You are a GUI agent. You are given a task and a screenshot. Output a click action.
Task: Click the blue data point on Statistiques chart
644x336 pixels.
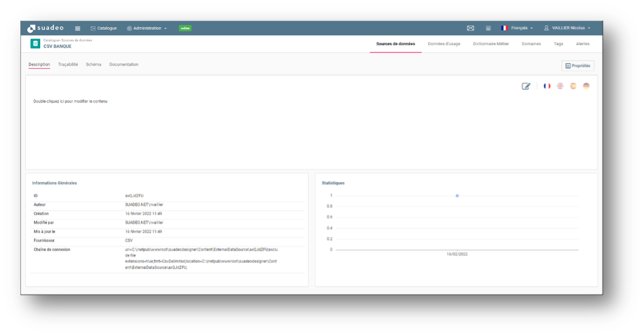point(457,196)
